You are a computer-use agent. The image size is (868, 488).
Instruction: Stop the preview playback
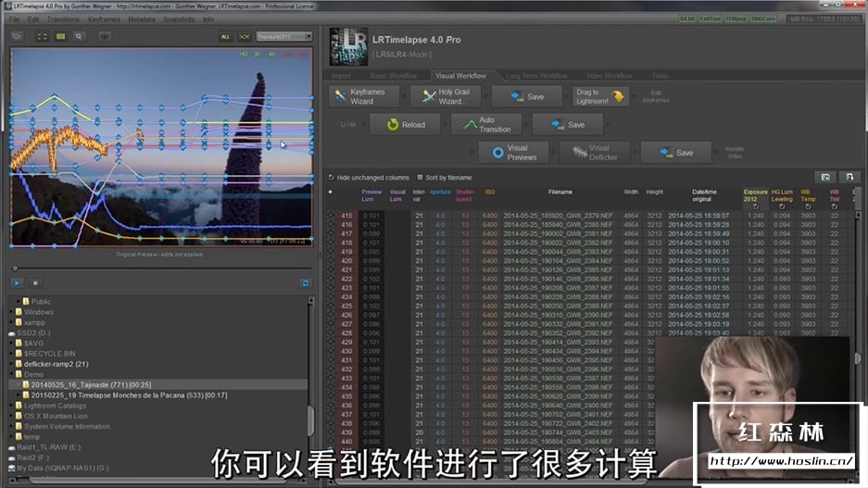(x=35, y=282)
